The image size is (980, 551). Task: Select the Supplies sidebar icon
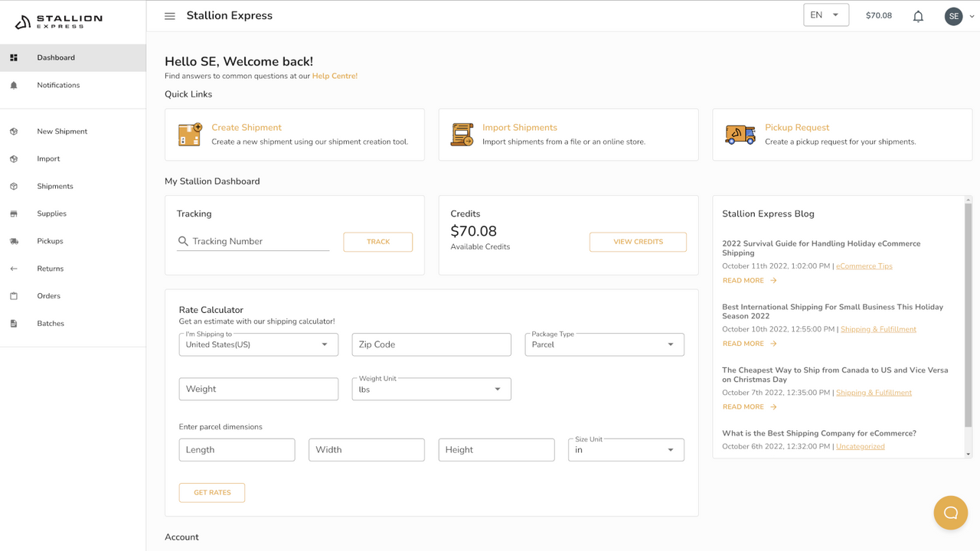[14, 214]
